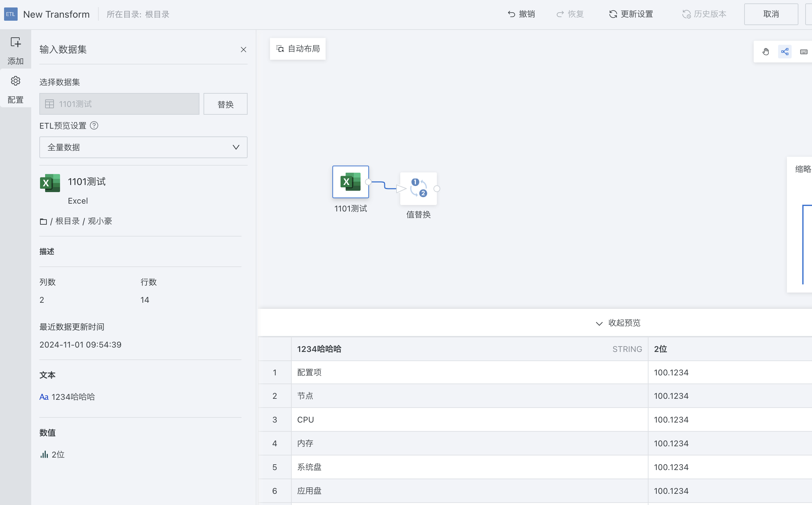Click the folder icon in dataset path

pyautogui.click(x=43, y=222)
